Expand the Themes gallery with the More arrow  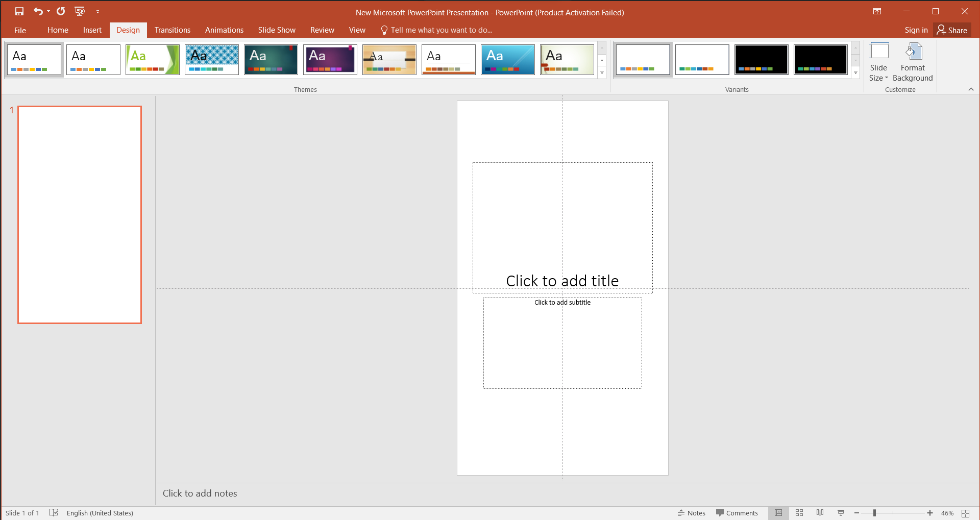(602, 72)
